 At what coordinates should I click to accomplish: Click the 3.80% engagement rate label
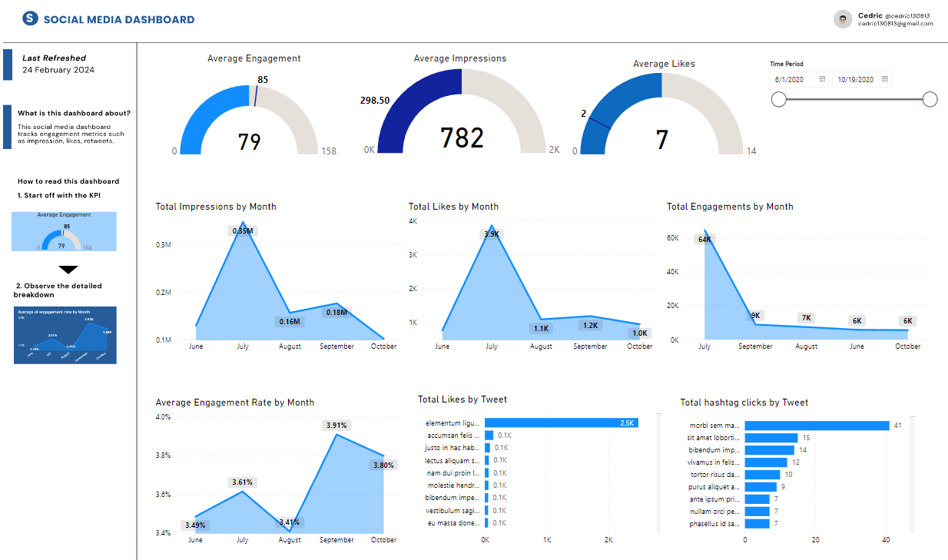pyautogui.click(x=383, y=465)
